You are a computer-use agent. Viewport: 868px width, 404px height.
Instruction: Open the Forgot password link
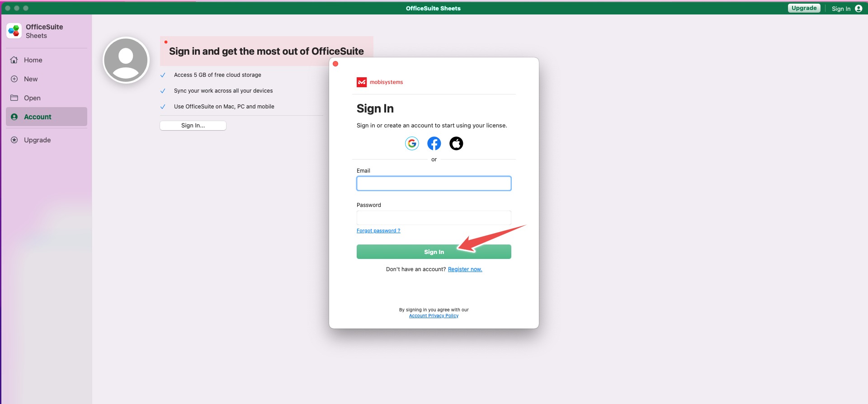pyautogui.click(x=378, y=231)
